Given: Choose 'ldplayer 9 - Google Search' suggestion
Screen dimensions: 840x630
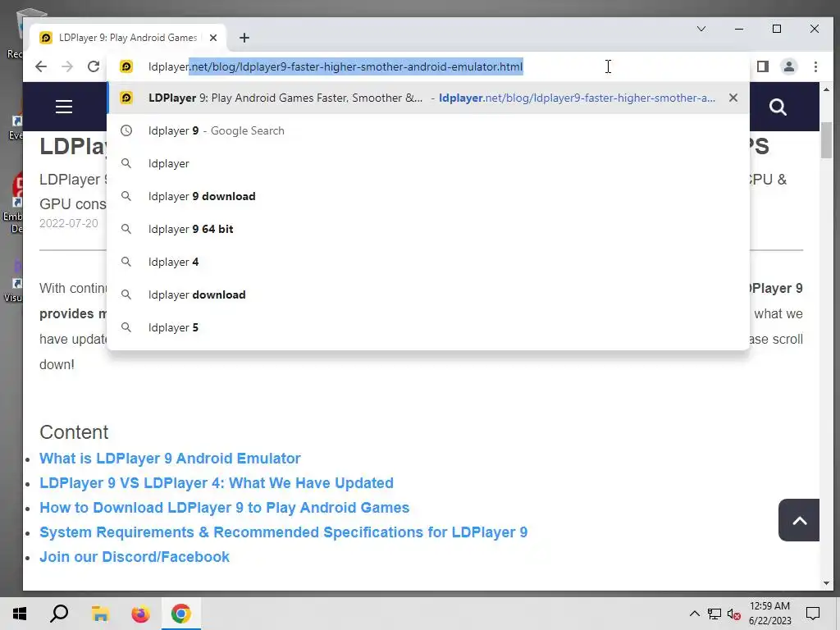Looking at the screenshot, I should click(428, 130).
